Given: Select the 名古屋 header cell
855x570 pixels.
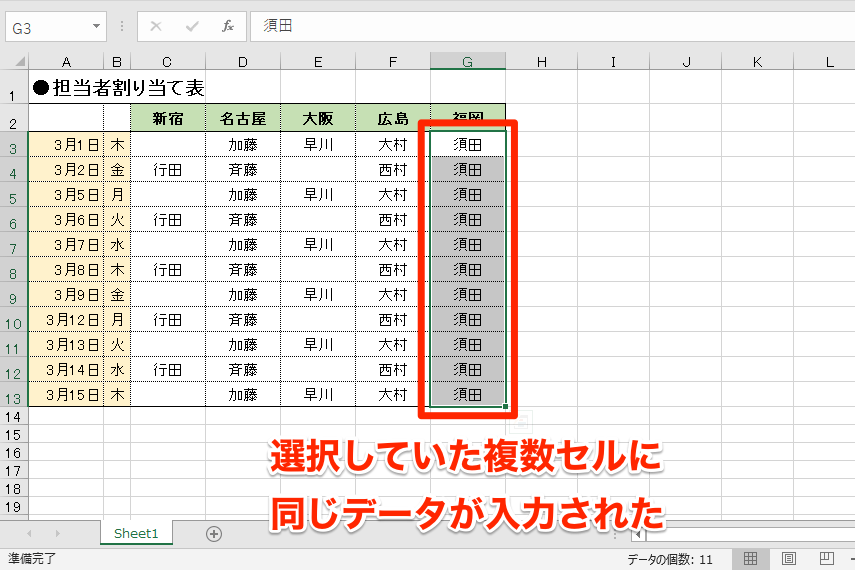Looking at the screenshot, I should pyautogui.click(x=243, y=119).
